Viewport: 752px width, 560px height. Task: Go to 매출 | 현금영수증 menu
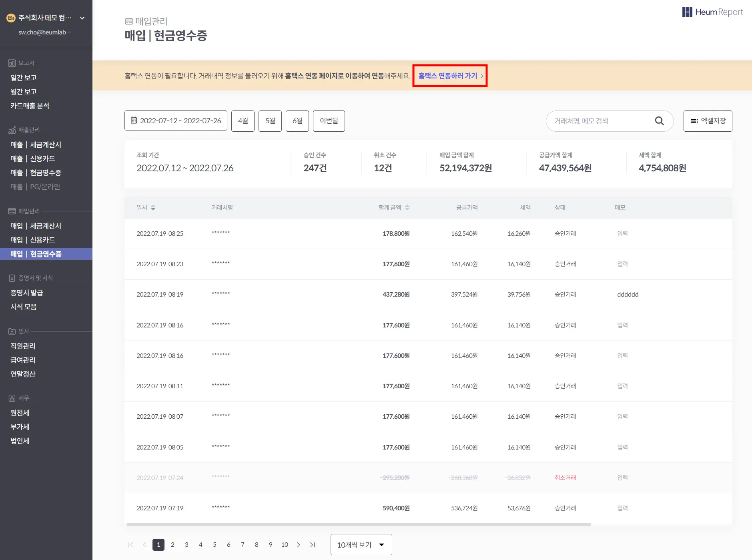coord(36,173)
